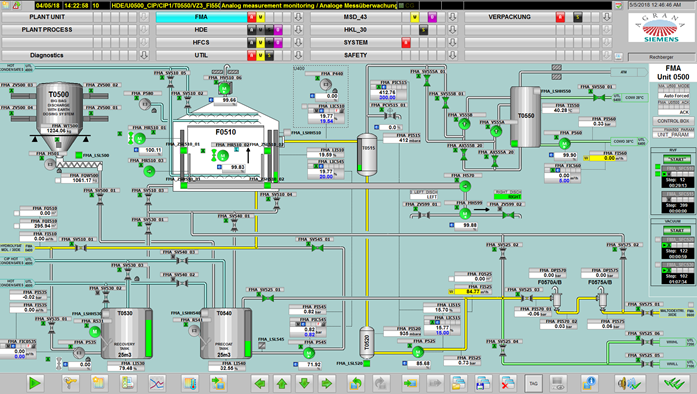Click the TAG button in bottom toolbar
Screen dimensions: 697x394
[x=533, y=383]
